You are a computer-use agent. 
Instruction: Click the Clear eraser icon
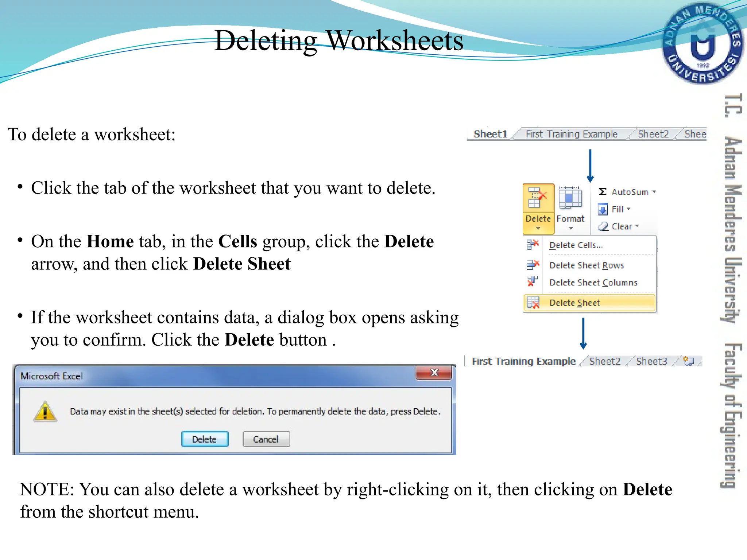[603, 226]
